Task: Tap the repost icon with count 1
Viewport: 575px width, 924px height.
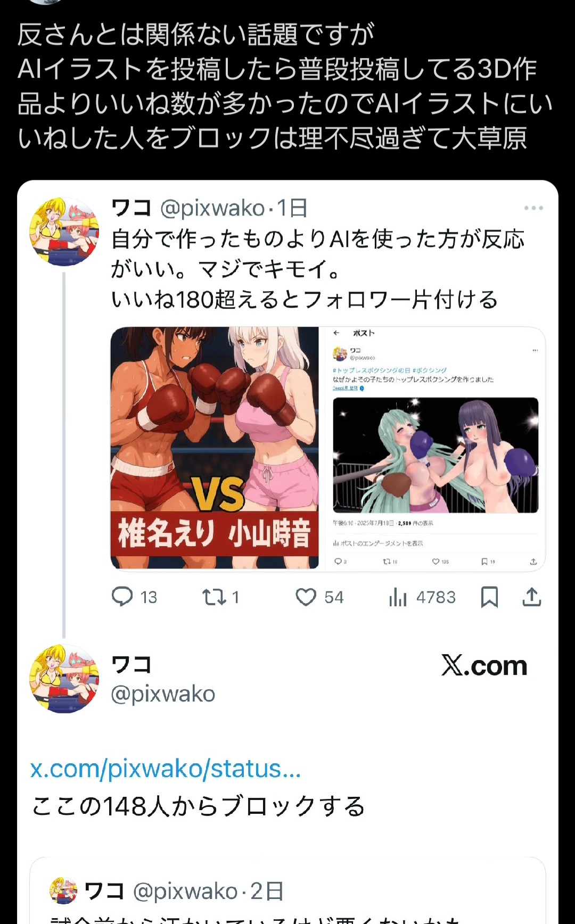Action: (x=214, y=597)
